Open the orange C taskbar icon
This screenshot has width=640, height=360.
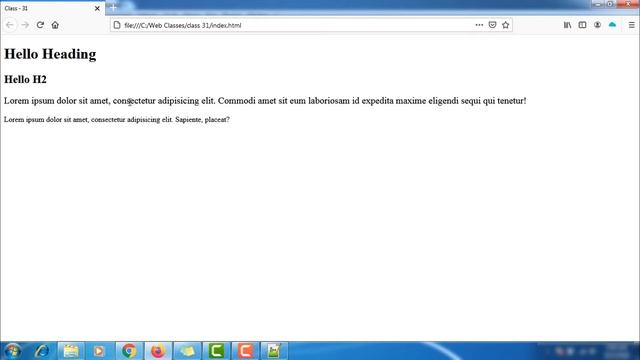click(245, 351)
